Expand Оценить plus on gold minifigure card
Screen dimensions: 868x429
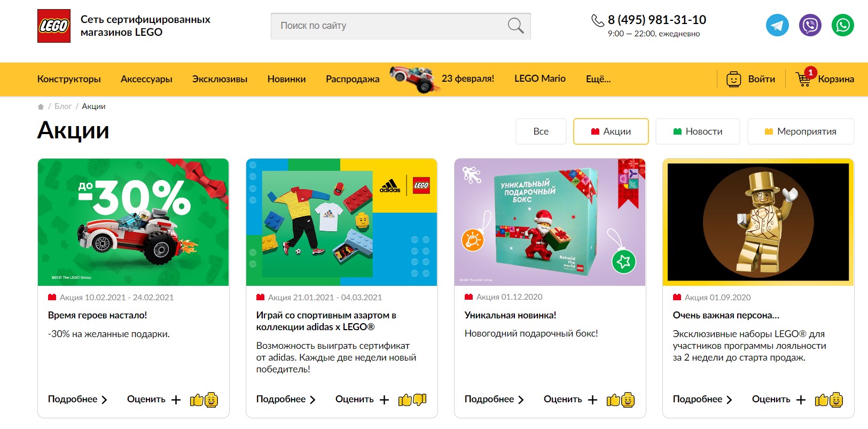tap(801, 400)
